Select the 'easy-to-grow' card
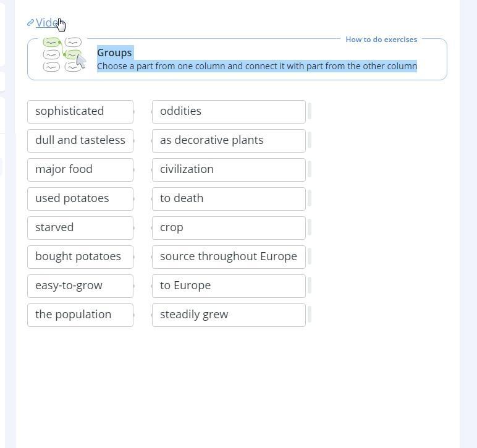Viewport: 477px width, 448px height. point(80,286)
